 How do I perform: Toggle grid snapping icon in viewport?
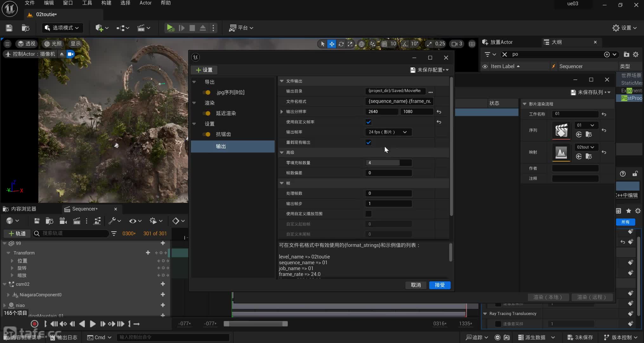[384, 44]
